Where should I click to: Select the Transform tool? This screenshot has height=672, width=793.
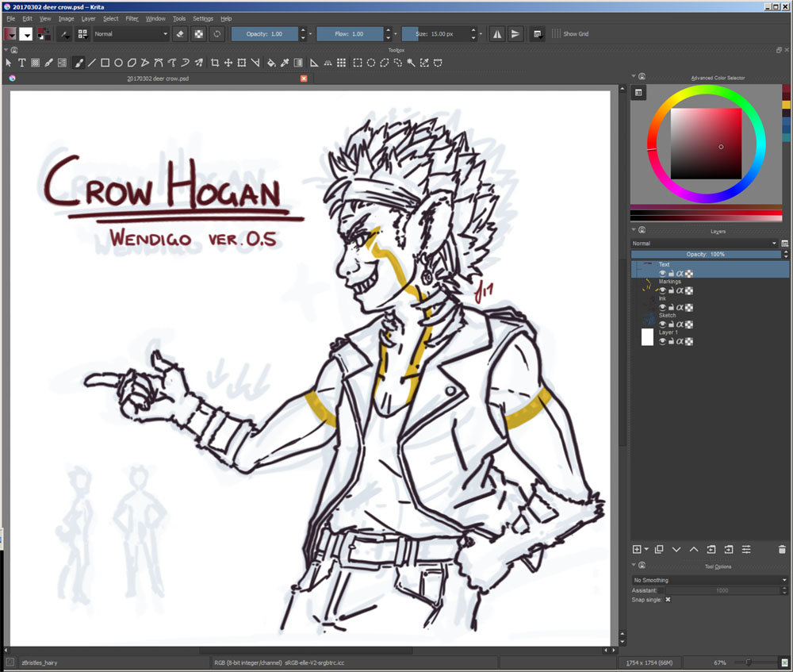click(x=242, y=63)
